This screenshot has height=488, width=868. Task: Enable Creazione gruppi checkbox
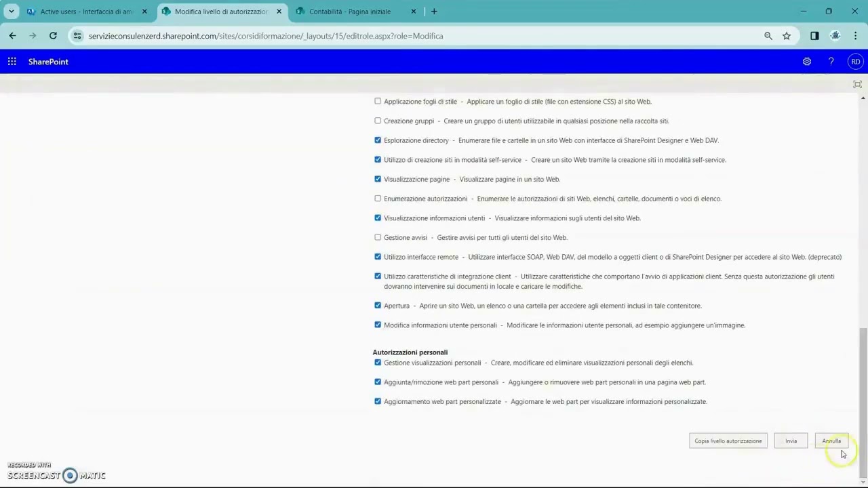click(378, 121)
